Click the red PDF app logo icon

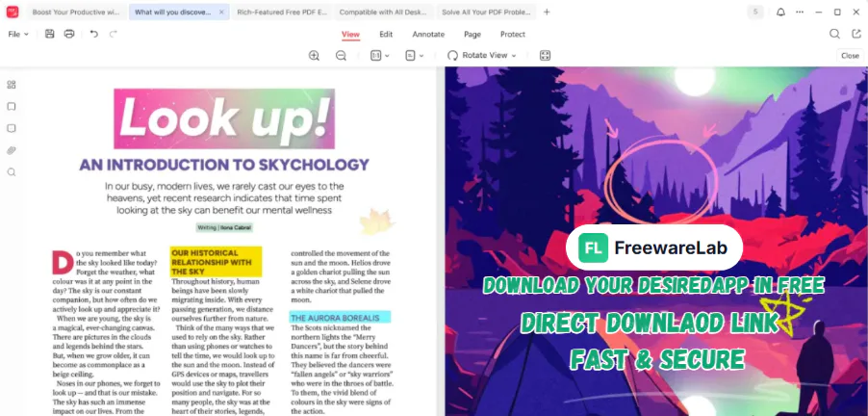(13, 12)
